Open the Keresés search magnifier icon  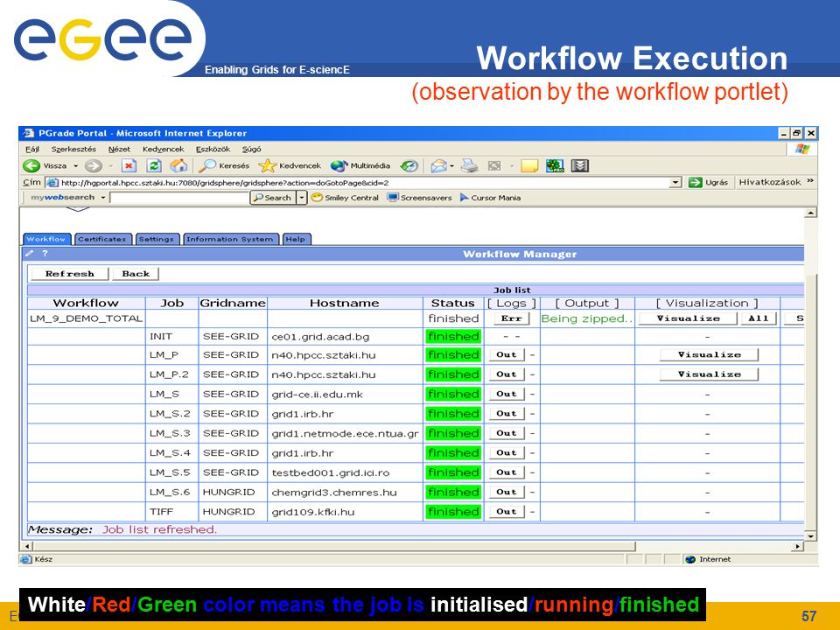[207, 165]
